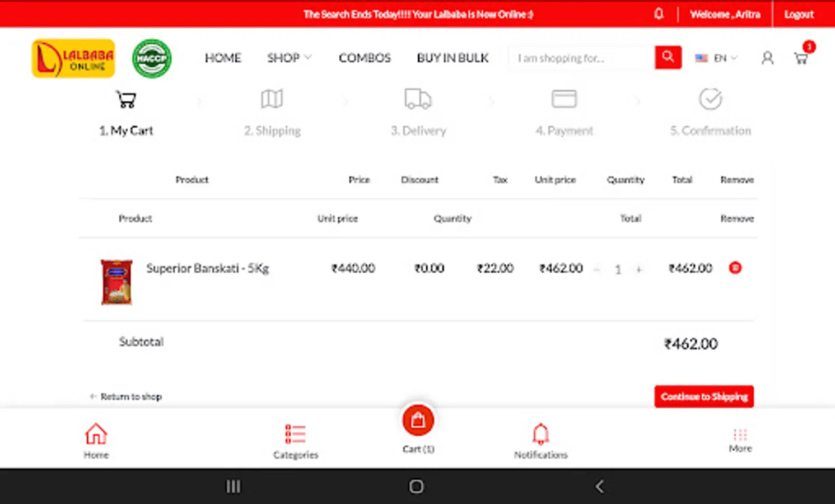Click the '2. Shipping' step label
Image resolution: width=835 pixels, height=504 pixels.
tap(272, 130)
